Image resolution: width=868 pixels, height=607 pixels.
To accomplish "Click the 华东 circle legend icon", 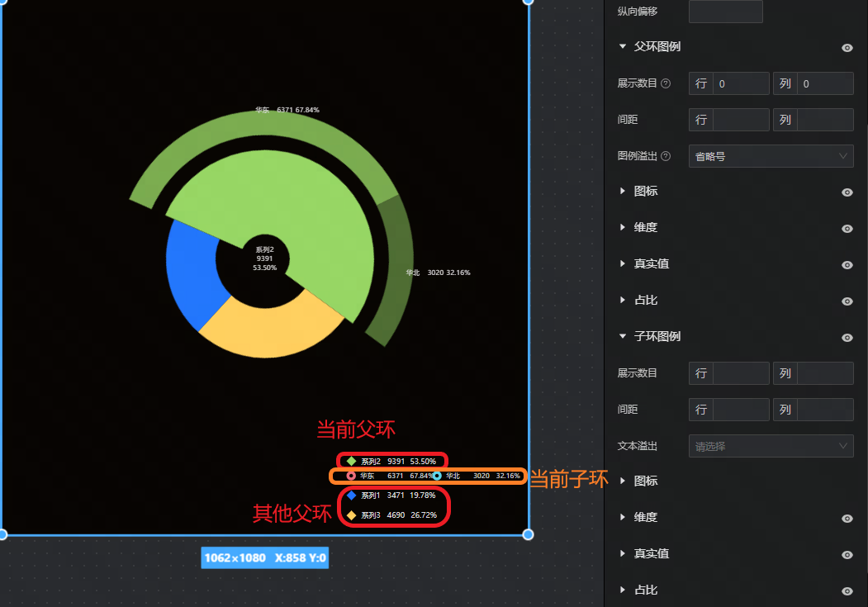I will tap(351, 476).
